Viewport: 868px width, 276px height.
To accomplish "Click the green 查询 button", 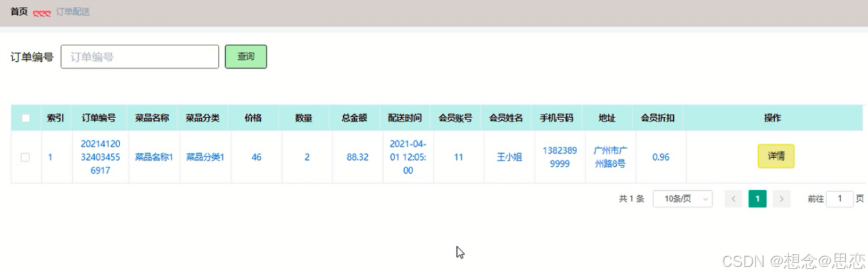I will (x=246, y=57).
